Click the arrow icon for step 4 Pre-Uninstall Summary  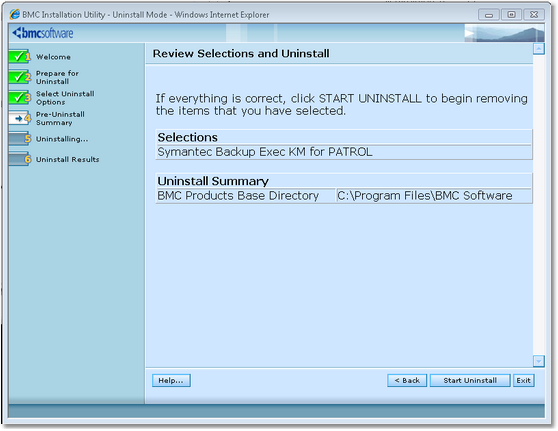(20, 118)
